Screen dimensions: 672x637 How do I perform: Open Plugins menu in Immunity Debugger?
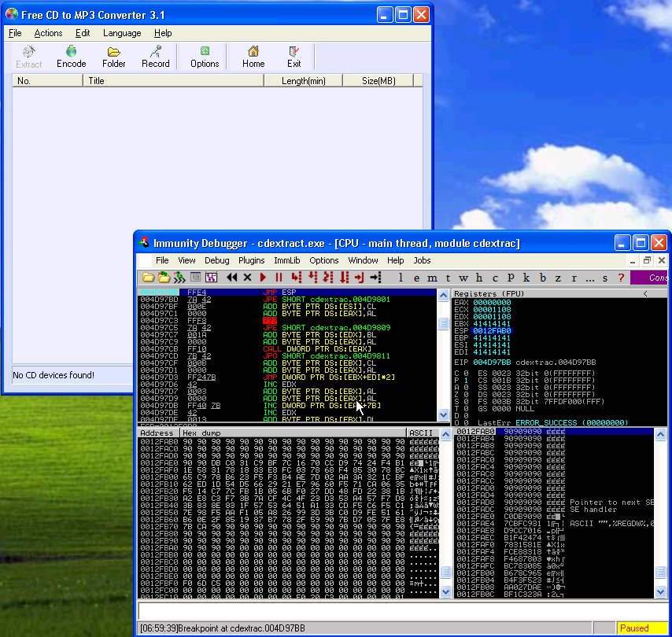pos(252,260)
